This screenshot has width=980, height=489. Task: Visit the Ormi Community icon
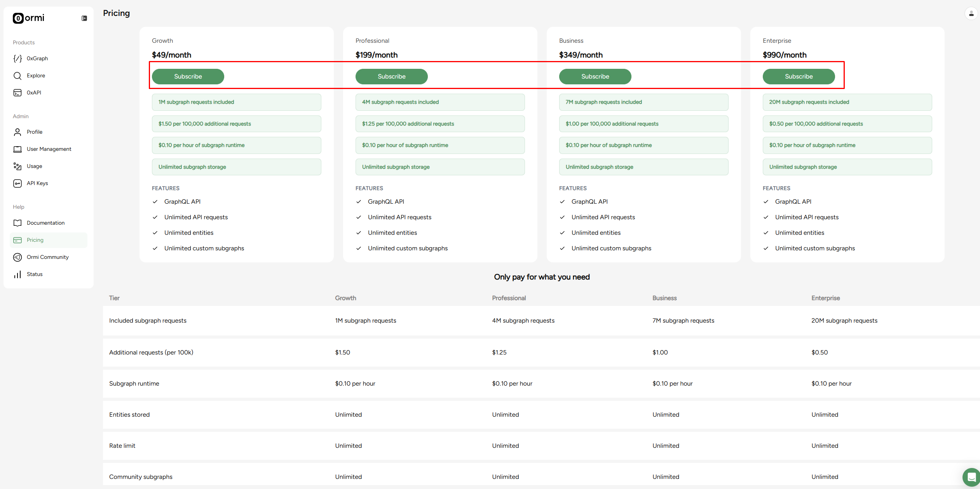tap(18, 257)
